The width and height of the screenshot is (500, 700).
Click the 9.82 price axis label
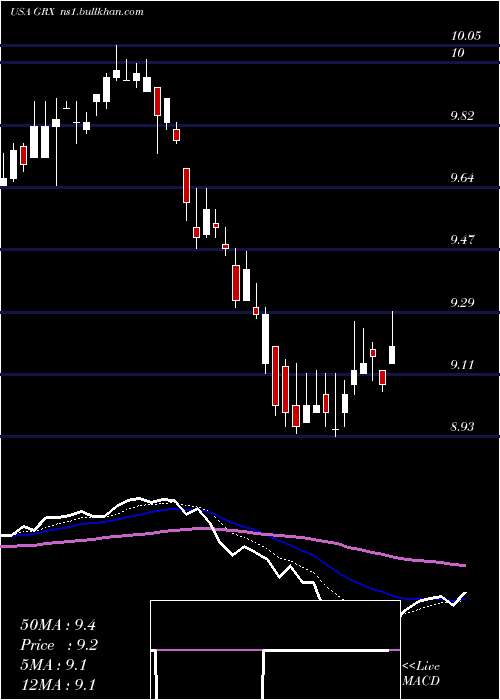[x=462, y=116]
